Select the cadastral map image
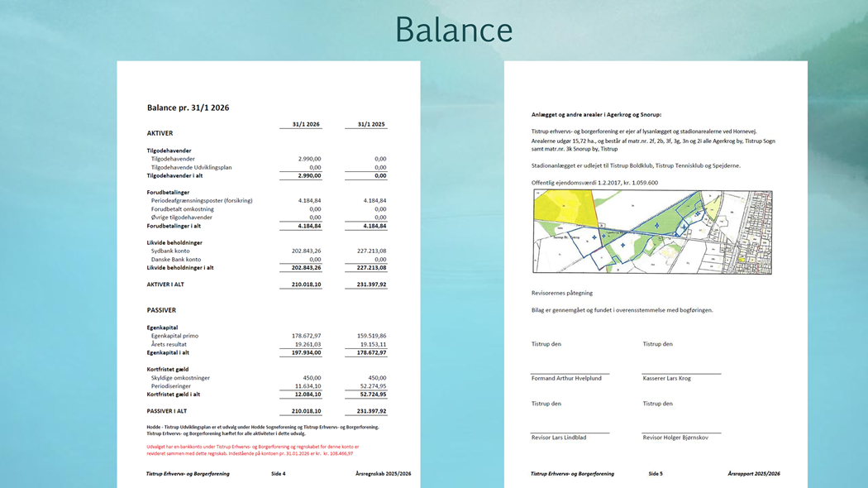 click(652, 232)
